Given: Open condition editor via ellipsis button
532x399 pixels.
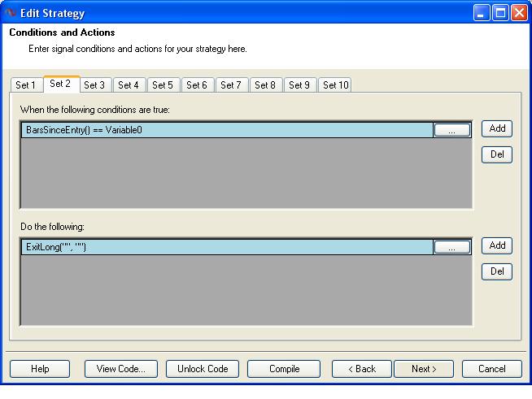Looking at the screenshot, I should coord(452,130).
